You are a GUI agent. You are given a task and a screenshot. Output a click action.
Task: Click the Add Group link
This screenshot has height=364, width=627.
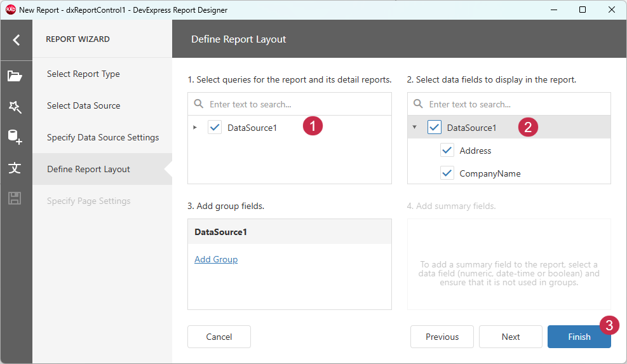click(x=216, y=259)
